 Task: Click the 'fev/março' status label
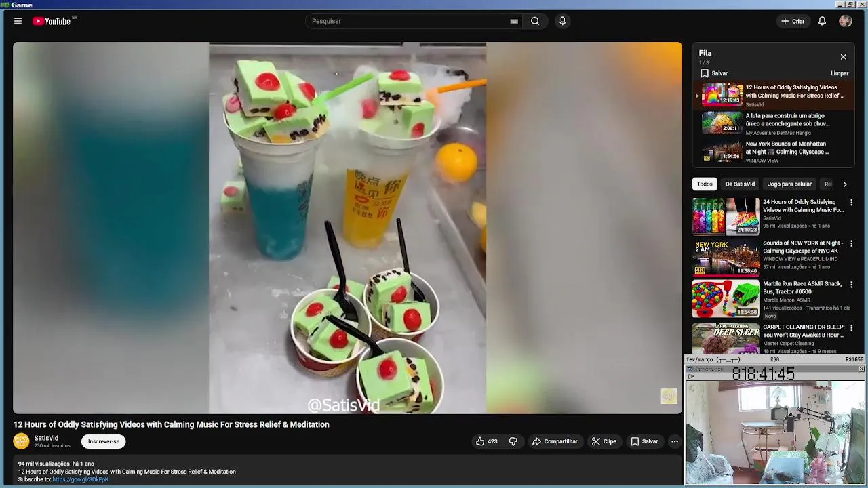pos(713,360)
